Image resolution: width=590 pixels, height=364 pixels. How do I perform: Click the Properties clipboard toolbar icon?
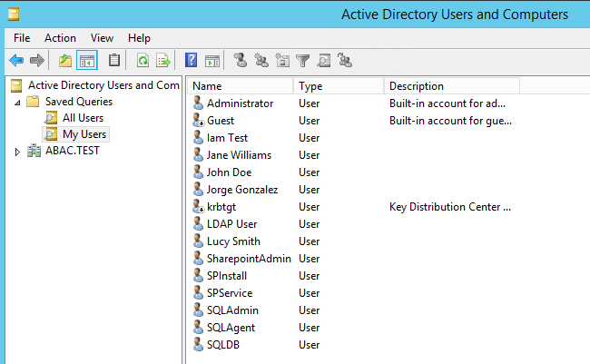pos(114,61)
